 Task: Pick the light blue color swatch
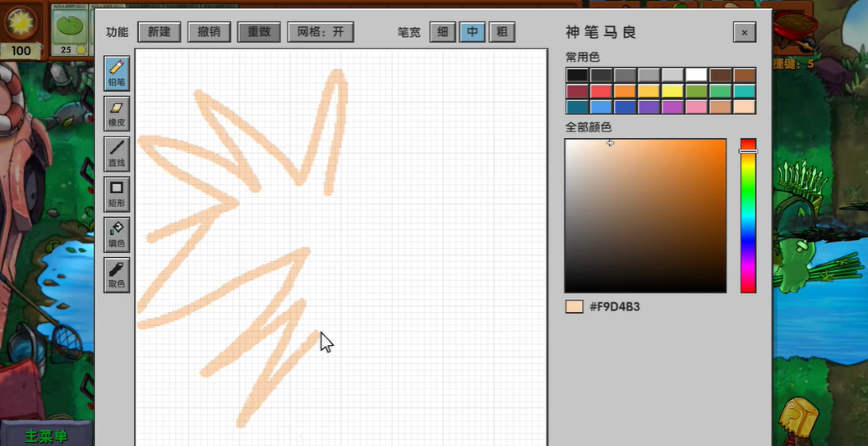click(x=601, y=107)
